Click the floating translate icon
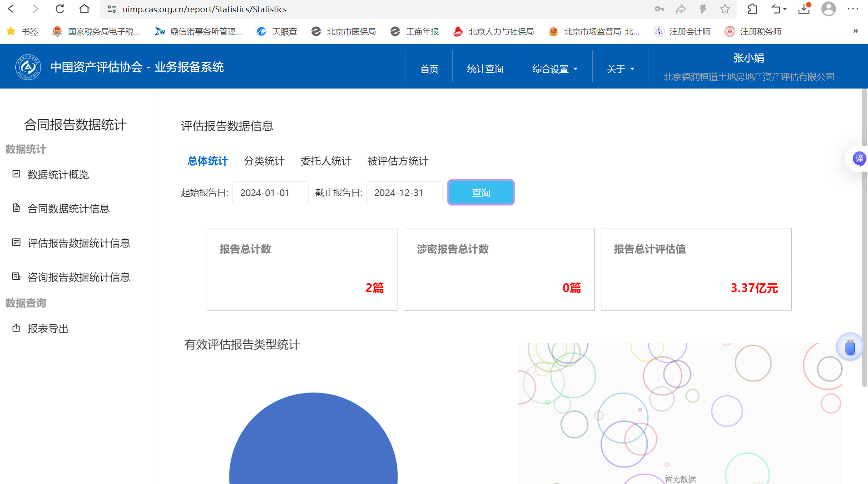The image size is (868, 484). (x=859, y=159)
